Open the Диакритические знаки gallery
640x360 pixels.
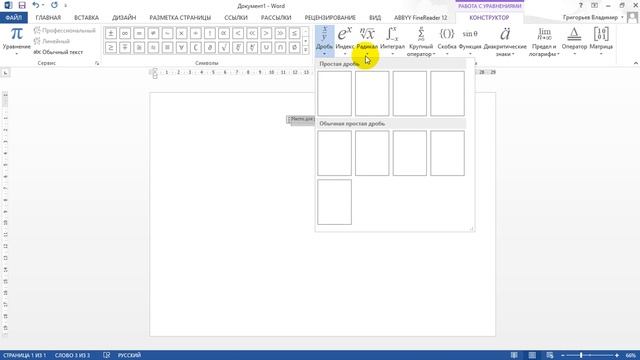[x=505, y=42]
